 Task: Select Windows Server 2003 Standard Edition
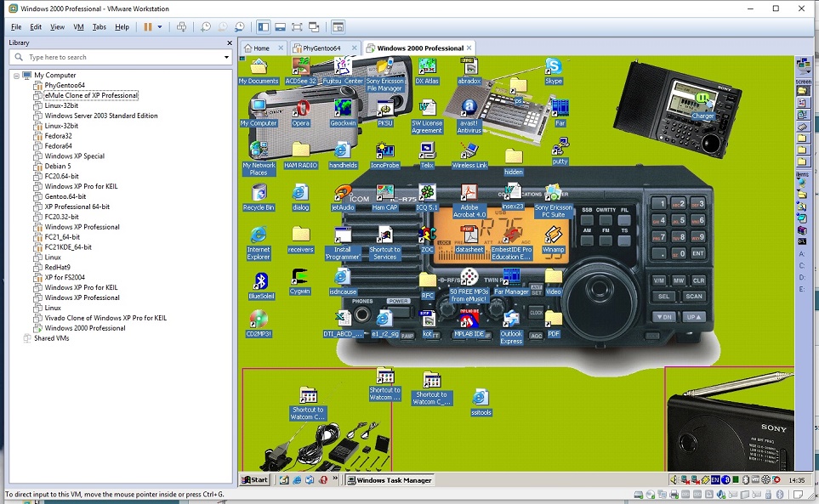[101, 116]
